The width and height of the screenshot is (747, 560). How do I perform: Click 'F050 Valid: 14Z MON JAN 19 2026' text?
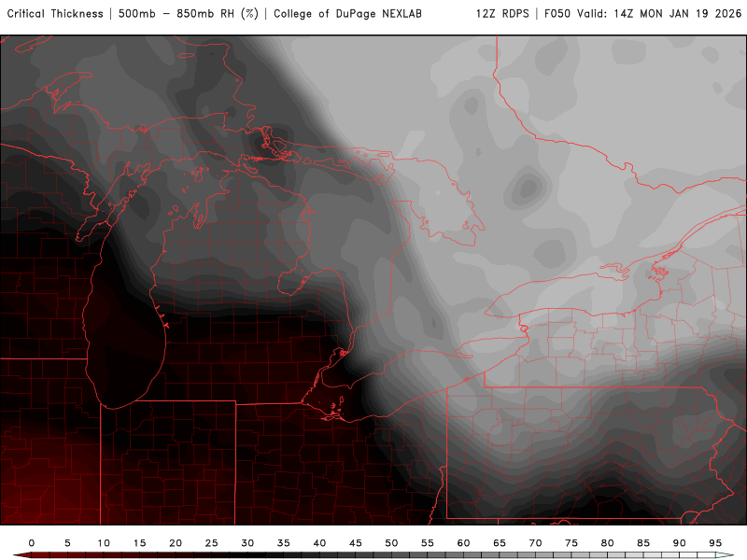pyautogui.click(x=642, y=14)
